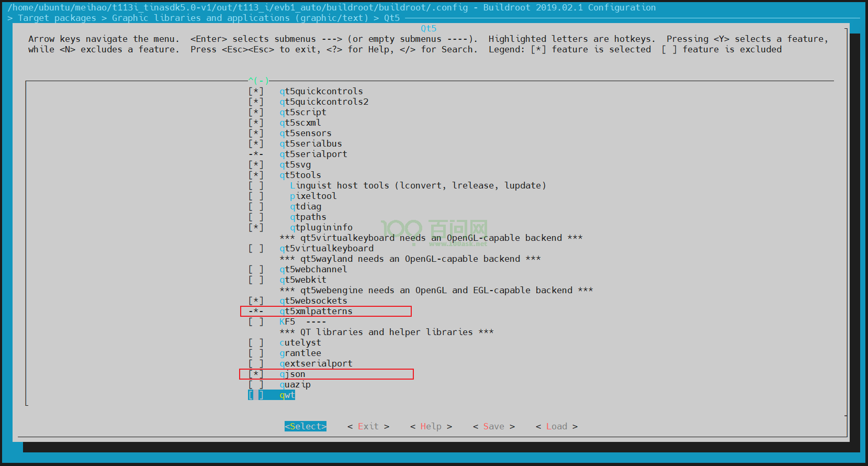Image resolution: width=868 pixels, height=466 pixels.
Task: Click the Save button
Action: (493, 427)
